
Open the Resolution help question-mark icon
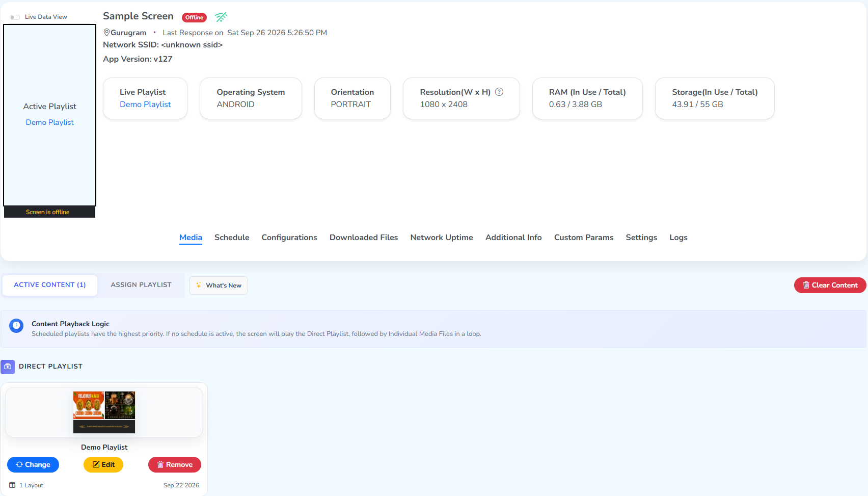499,92
